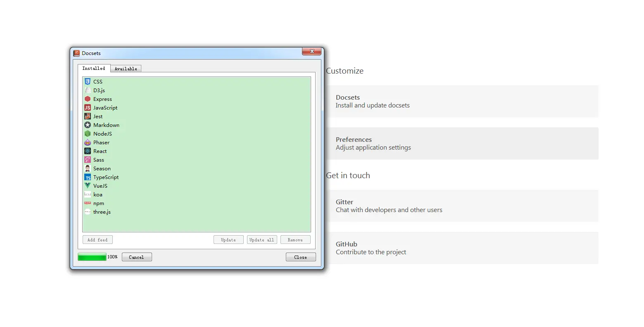
Task: Select the D3.js docset name
Action: pos(99,90)
